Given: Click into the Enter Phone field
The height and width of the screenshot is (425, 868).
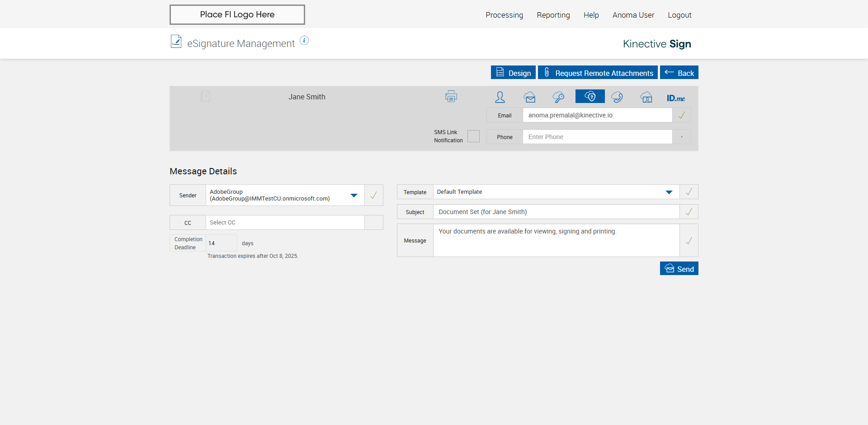Looking at the screenshot, I should pyautogui.click(x=597, y=137).
